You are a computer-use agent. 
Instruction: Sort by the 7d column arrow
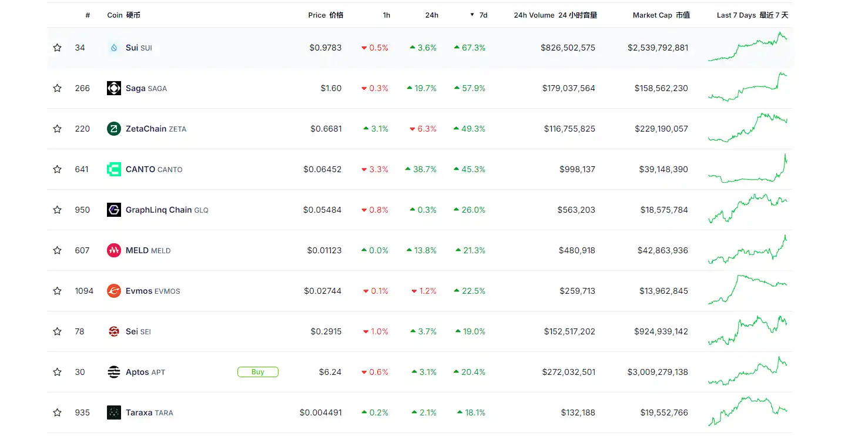pyautogui.click(x=472, y=15)
